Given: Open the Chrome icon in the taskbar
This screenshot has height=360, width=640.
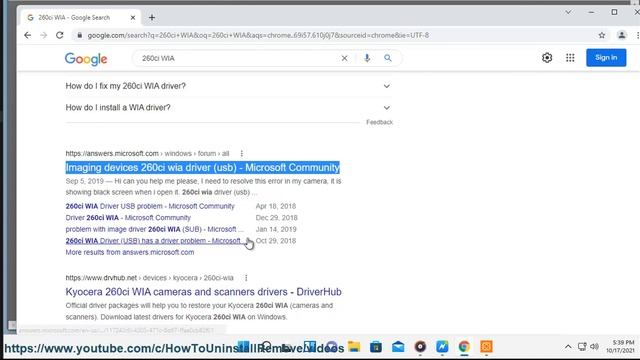Looking at the screenshot, I should point(464,347).
